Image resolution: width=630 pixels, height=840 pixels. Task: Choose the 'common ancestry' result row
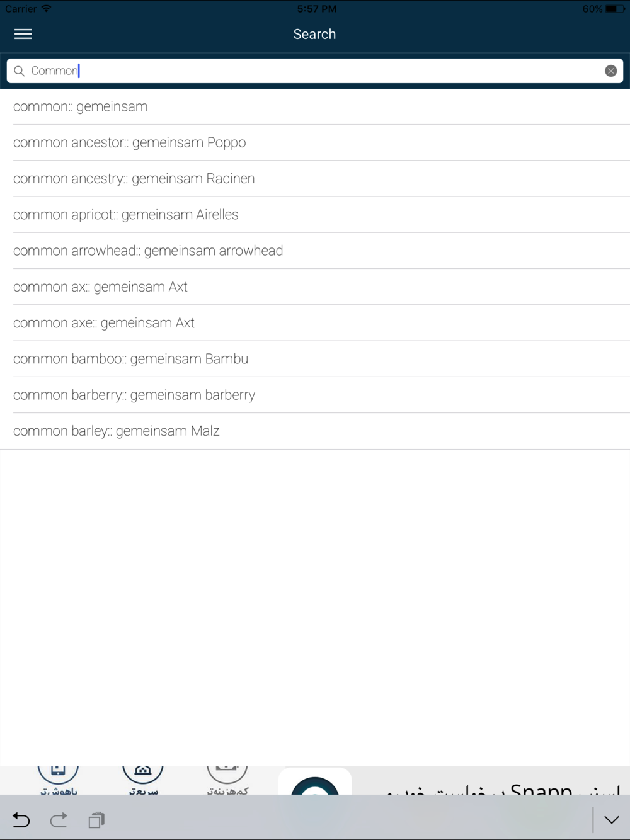click(315, 178)
